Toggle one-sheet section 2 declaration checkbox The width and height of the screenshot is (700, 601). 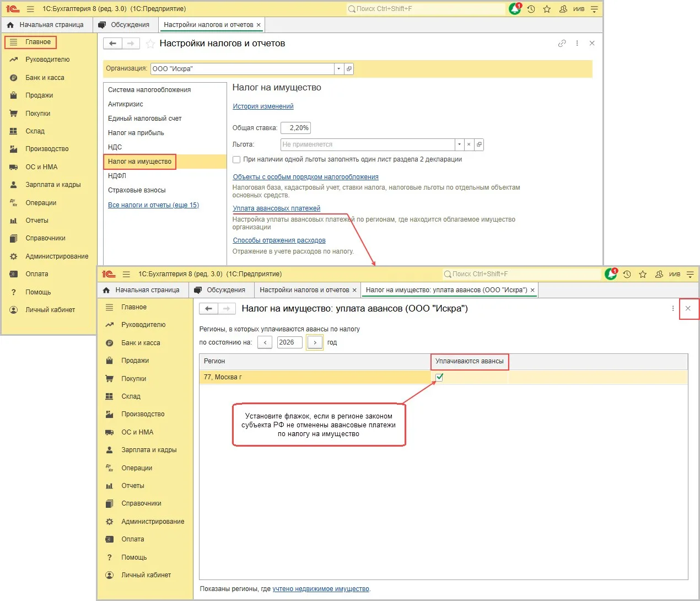236,159
